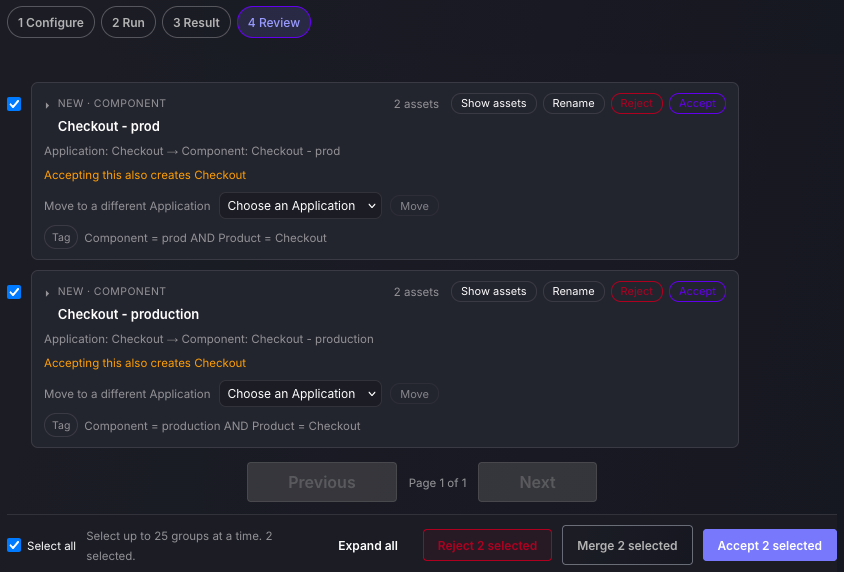This screenshot has height=572, width=844.
Task: Click 'Select up to 25 groups' hint text
Action: (x=179, y=546)
